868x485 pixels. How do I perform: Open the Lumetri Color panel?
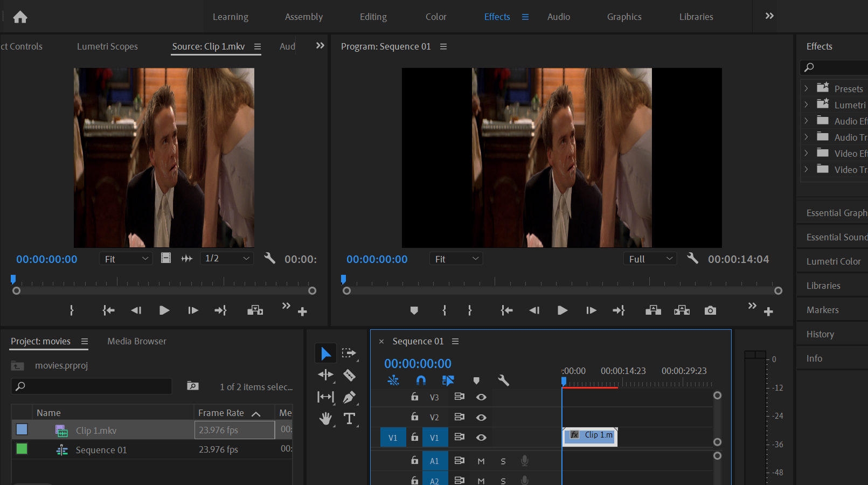(833, 261)
